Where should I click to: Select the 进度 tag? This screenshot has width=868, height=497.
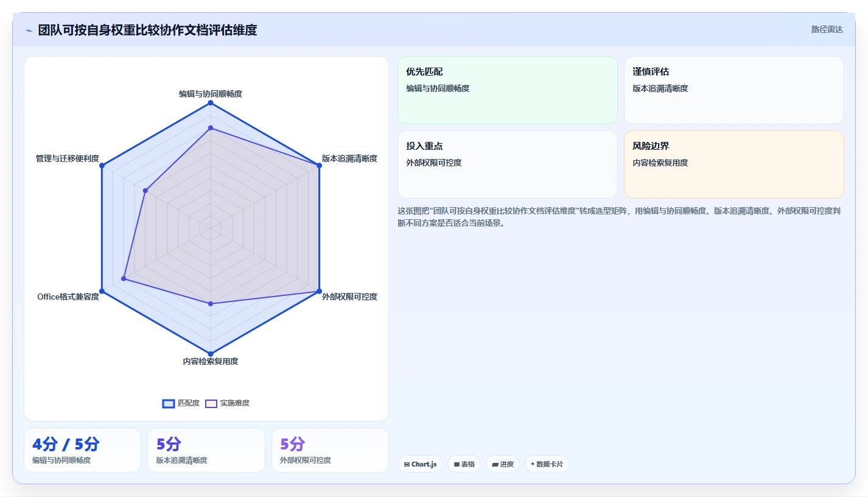click(503, 464)
